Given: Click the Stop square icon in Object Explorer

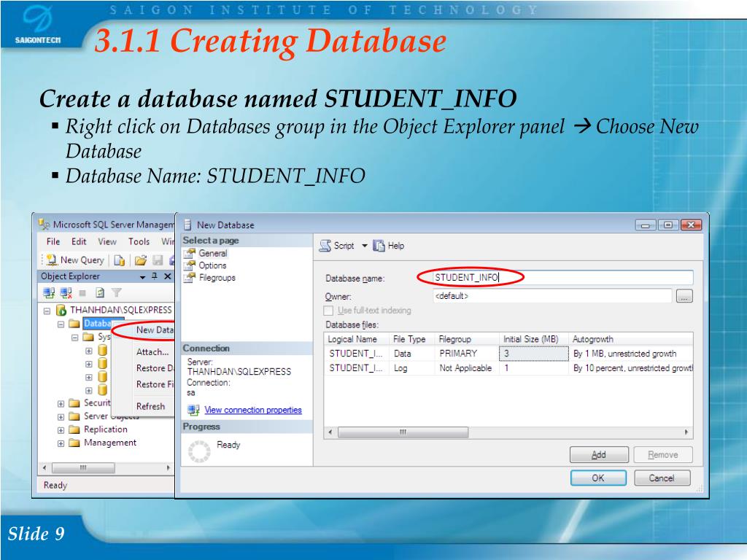Looking at the screenshot, I should point(82,293).
